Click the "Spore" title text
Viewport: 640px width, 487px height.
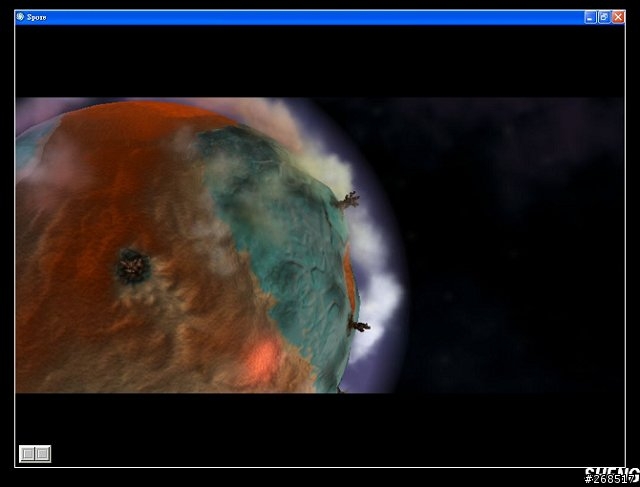tap(36, 17)
